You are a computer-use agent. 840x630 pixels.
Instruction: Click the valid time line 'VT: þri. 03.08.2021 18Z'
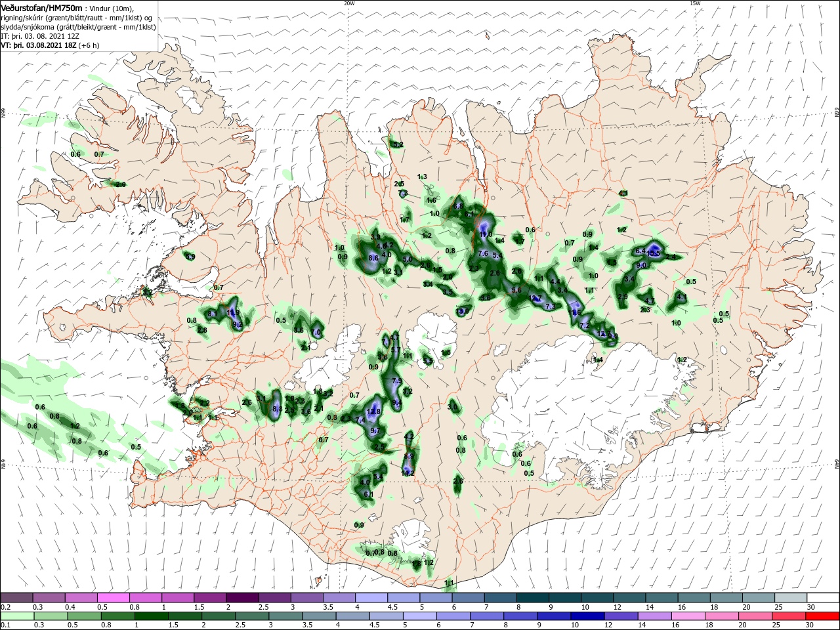point(39,45)
